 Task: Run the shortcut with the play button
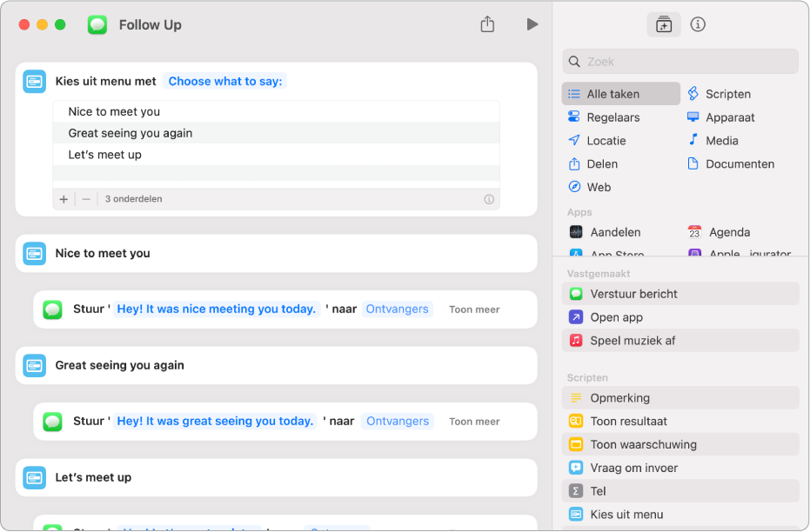(532, 24)
